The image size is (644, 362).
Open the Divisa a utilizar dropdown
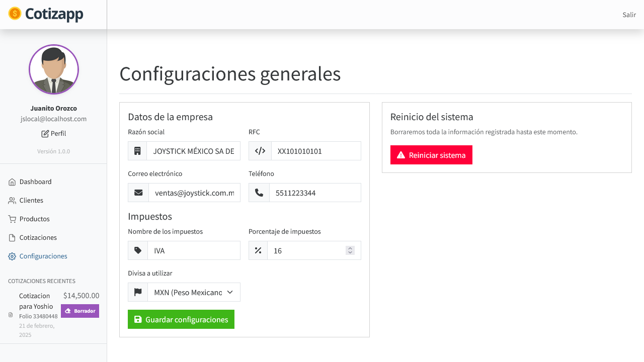click(194, 292)
